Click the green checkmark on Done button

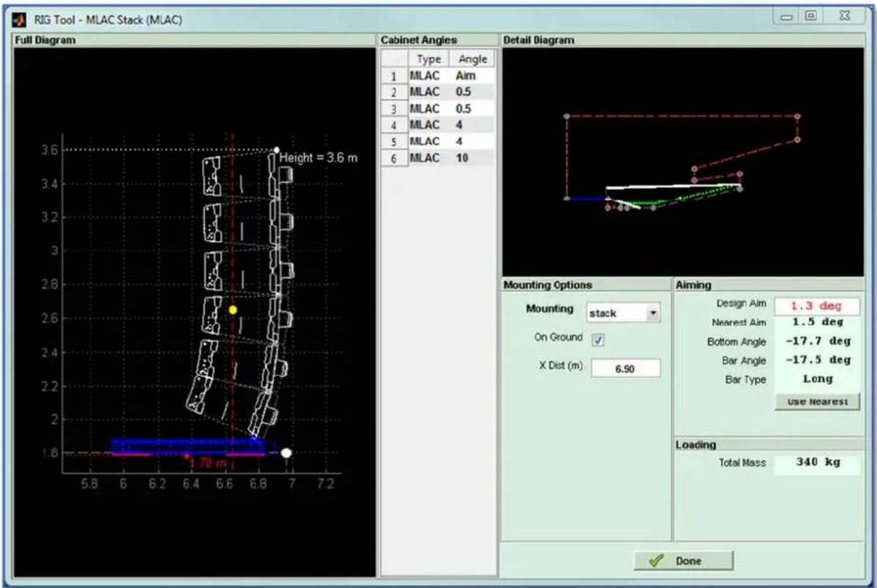tap(657, 561)
